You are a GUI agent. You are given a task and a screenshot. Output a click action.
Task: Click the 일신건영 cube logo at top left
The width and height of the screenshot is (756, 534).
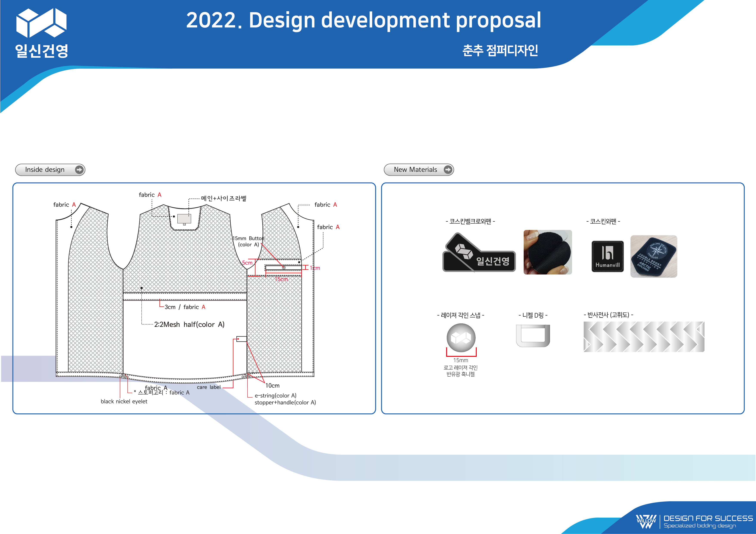pos(42,23)
